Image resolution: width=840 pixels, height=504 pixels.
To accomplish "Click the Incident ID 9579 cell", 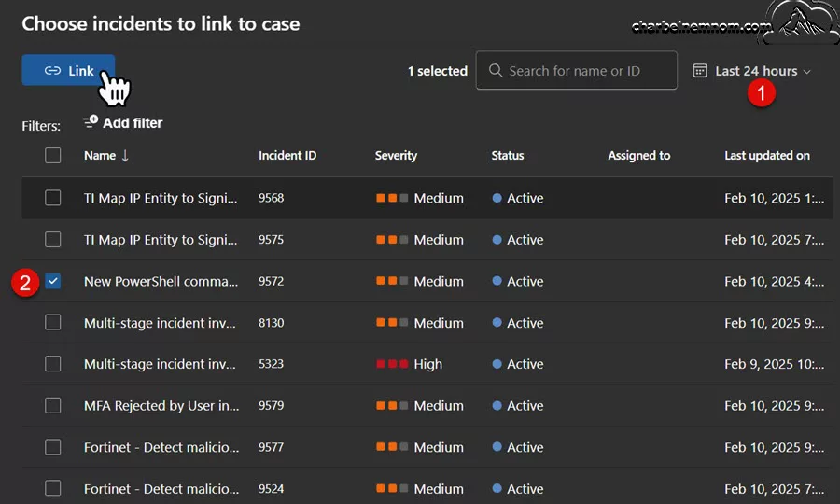I will 271,405.
